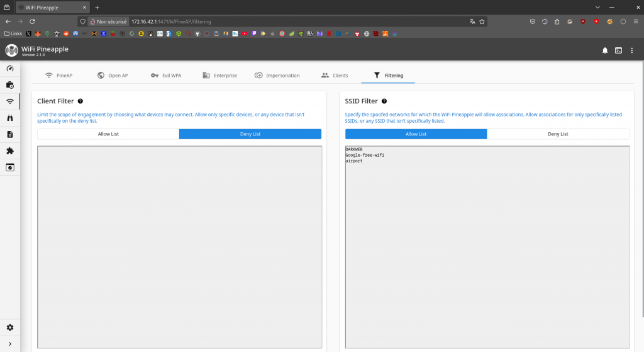This screenshot has width=644, height=352.
Task: Open the browser extensions puzzle icon
Action: (557, 22)
